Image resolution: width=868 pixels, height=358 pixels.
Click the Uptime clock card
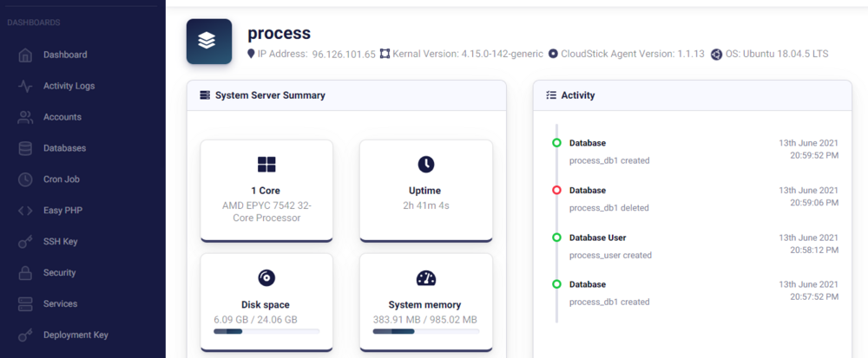(425, 190)
